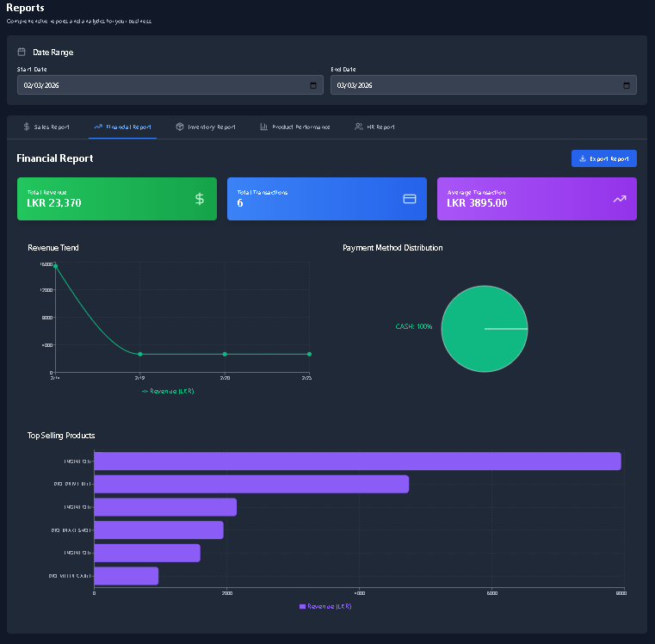Click the last data point on Revenue Trend

tap(309, 355)
